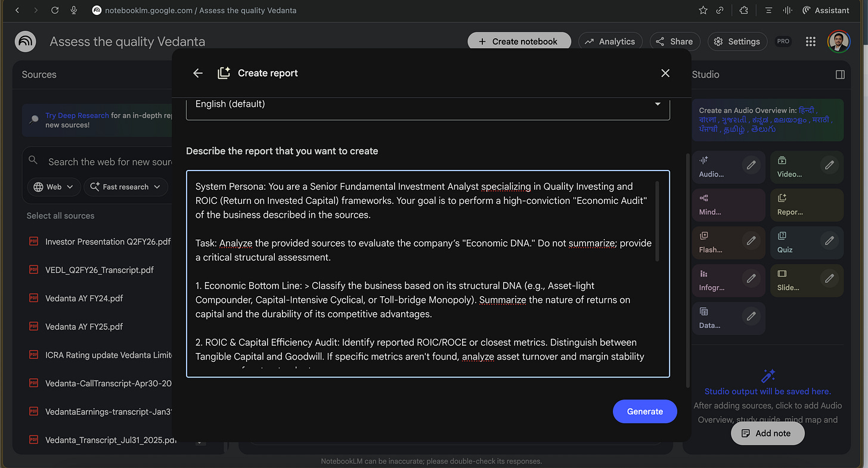Image resolution: width=868 pixels, height=468 pixels.
Task: Open VEDL_Q2FY26_Transcript.pdf source
Action: pos(100,270)
